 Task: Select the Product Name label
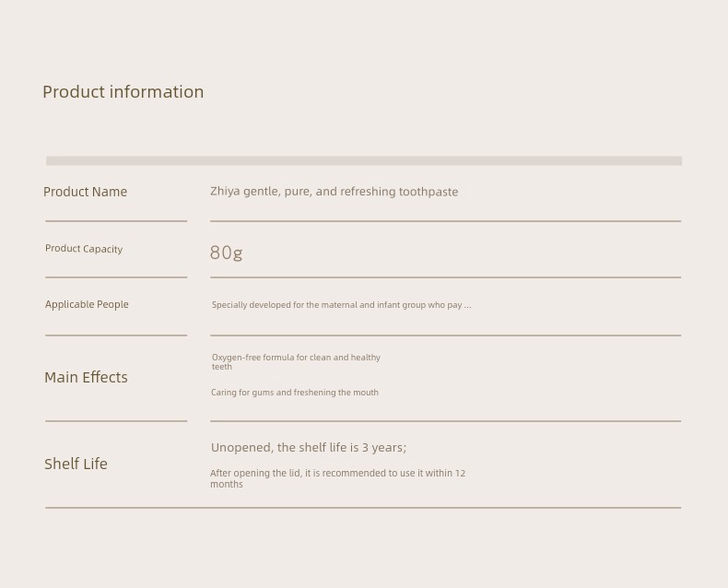click(x=85, y=192)
